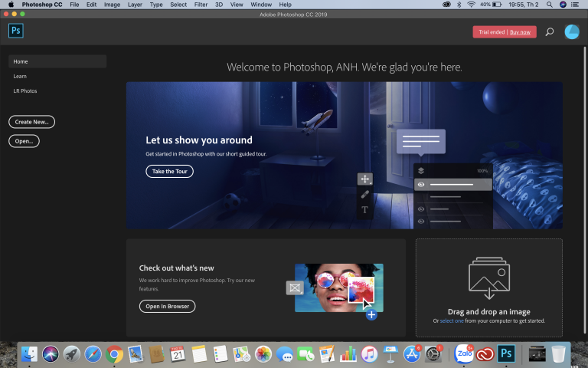The image size is (588, 368).
Task: Open the Type menu
Action: (156, 5)
